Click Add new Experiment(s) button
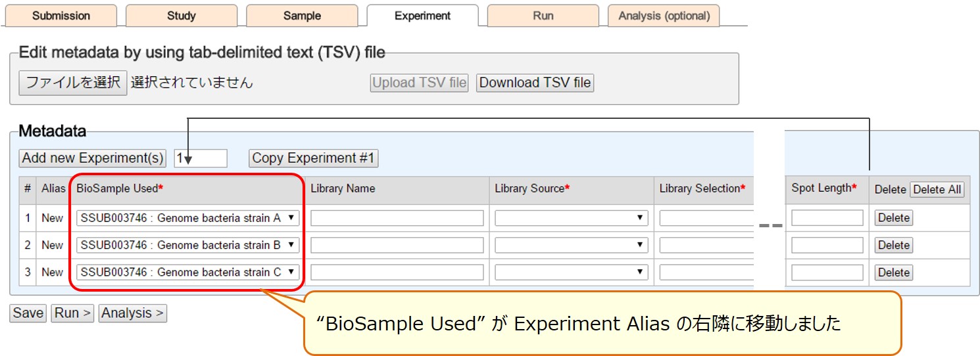 (92, 158)
